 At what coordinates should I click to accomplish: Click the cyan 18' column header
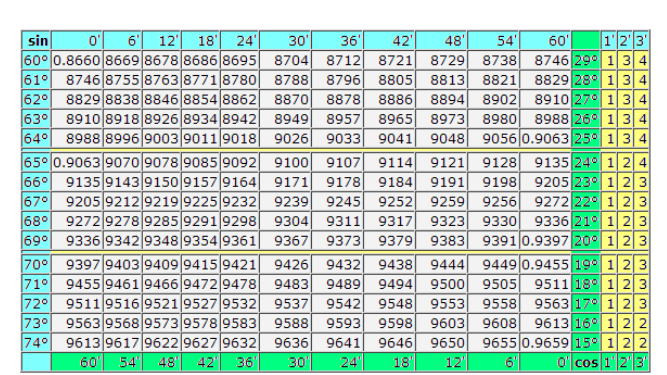pyautogui.click(x=201, y=41)
